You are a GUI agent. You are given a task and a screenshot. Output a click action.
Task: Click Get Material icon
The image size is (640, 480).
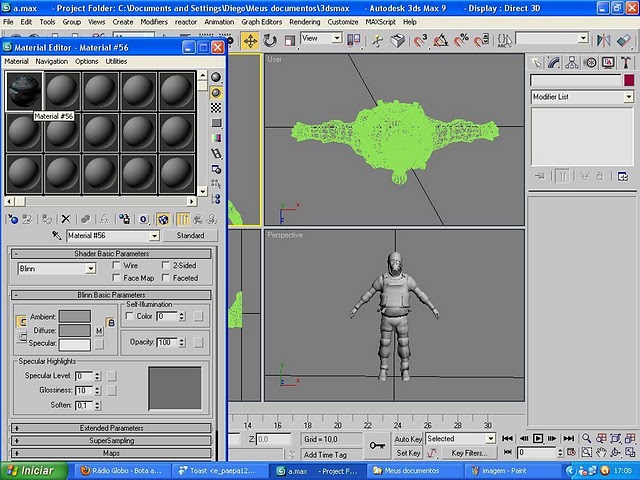13,220
